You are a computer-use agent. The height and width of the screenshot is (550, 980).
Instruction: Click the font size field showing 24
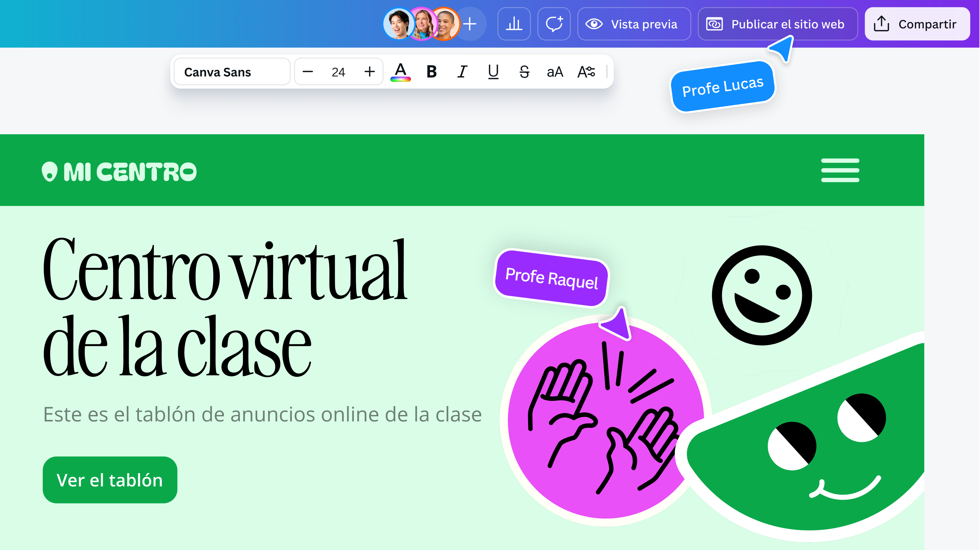pos(338,72)
